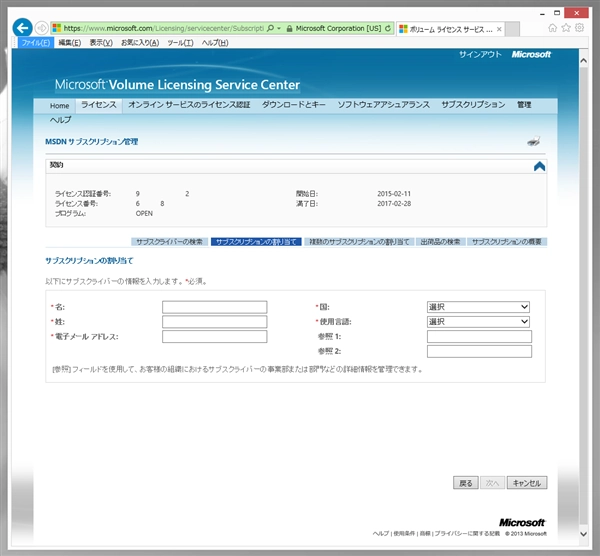Click end date value 2017-02-28
The image size is (600, 556).
tap(394, 204)
